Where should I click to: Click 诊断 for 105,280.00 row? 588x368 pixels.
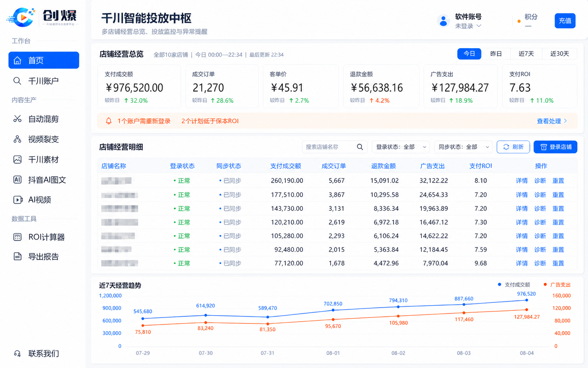pos(540,236)
